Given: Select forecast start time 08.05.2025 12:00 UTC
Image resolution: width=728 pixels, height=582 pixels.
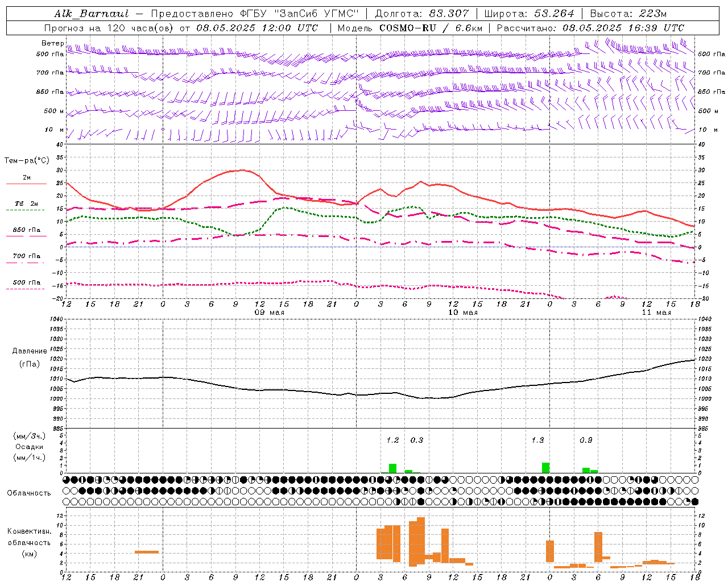Looking at the screenshot, I should 257,28.
